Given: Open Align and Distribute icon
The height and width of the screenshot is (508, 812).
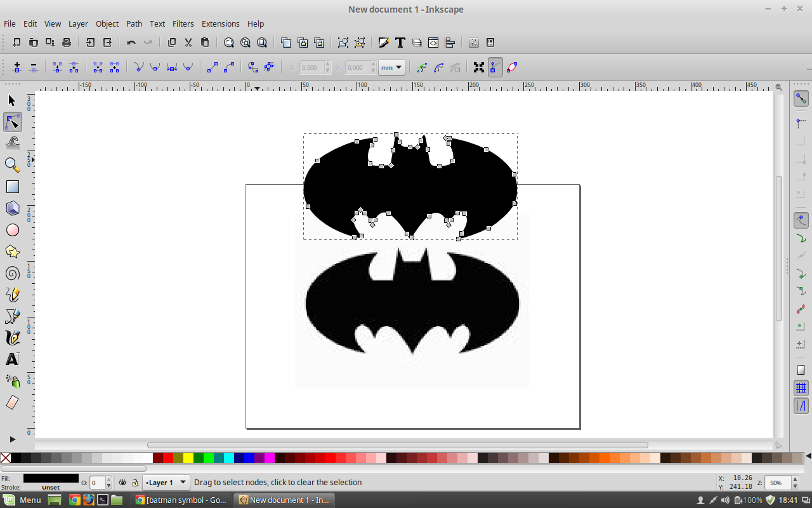Looking at the screenshot, I should tap(450, 43).
